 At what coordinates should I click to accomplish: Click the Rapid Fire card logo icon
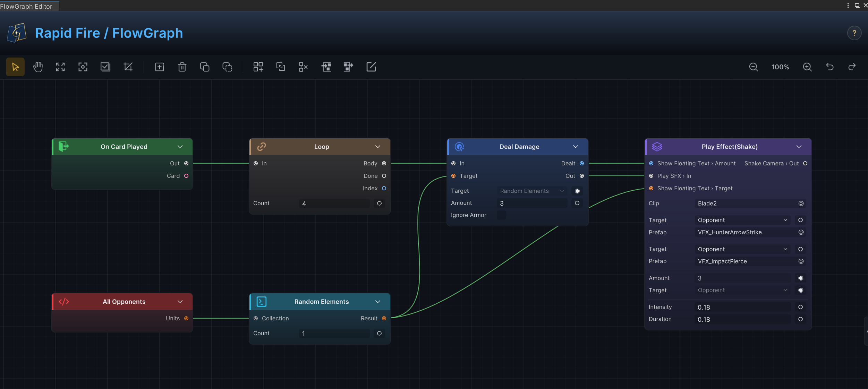coord(17,33)
